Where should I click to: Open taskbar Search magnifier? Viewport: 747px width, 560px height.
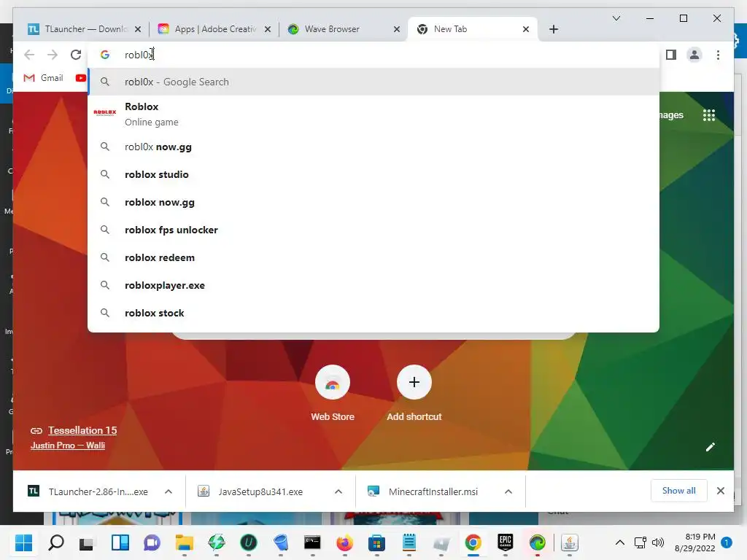[55, 542]
